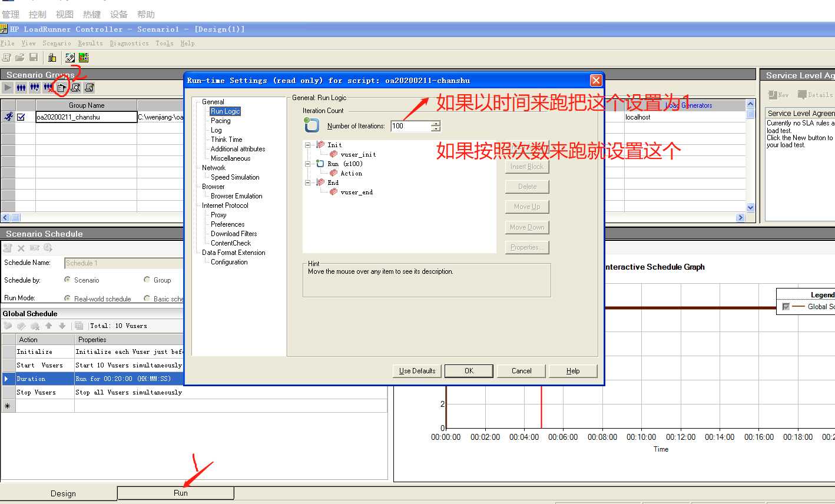Click the running-man icon in the group row

click(x=8, y=117)
